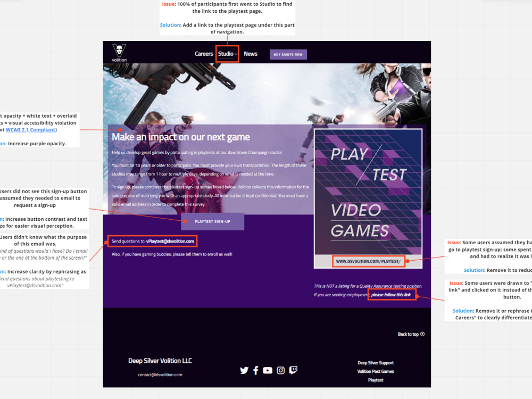Click the vPlaytest@dsvolition.com email link

click(170, 241)
